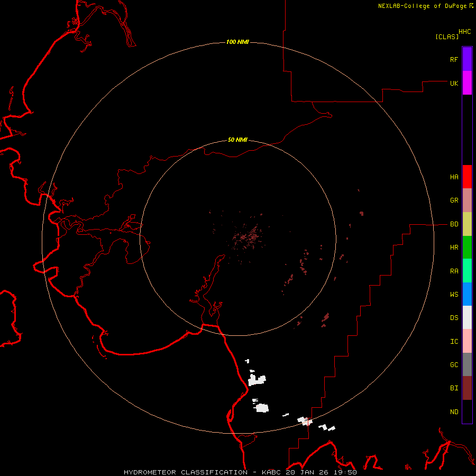Click the HA red legend swatch
Screen dimensions: 476x476
tap(467, 177)
